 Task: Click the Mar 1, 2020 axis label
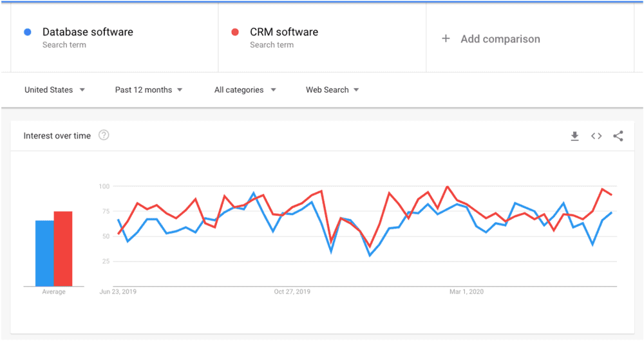[x=466, y=292]
